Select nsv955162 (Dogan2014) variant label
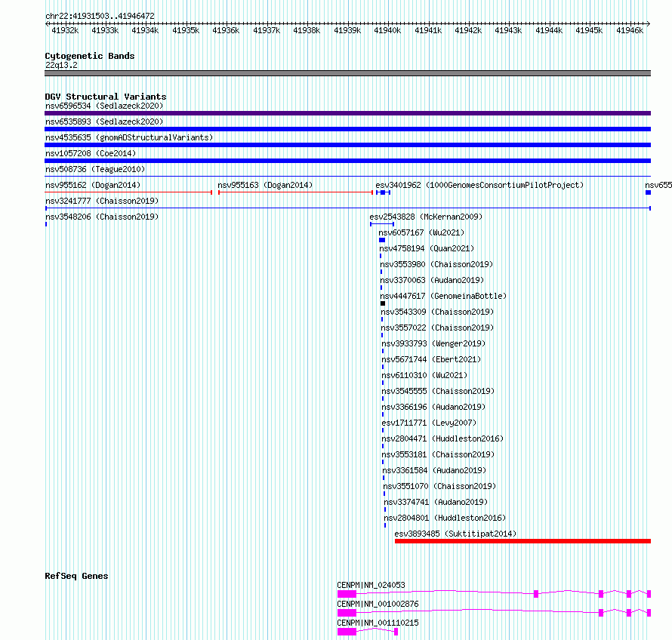 93,185
